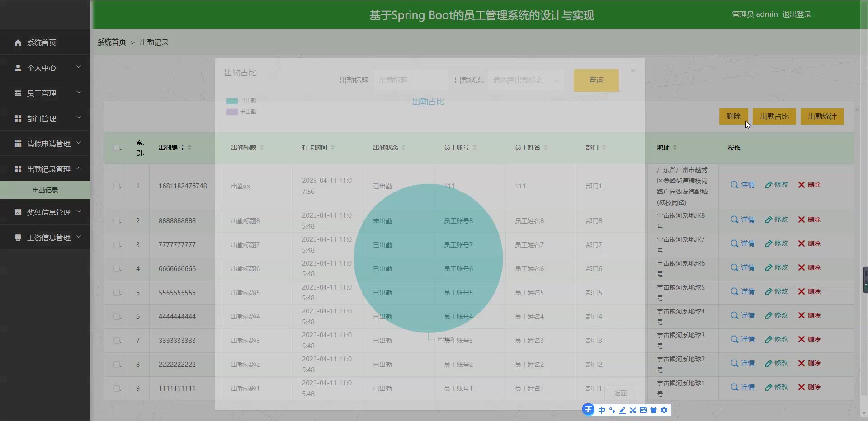Click the icon beside 工资信息管理
Viewport: 868px width, 421px height.
[x=18, y=238]
